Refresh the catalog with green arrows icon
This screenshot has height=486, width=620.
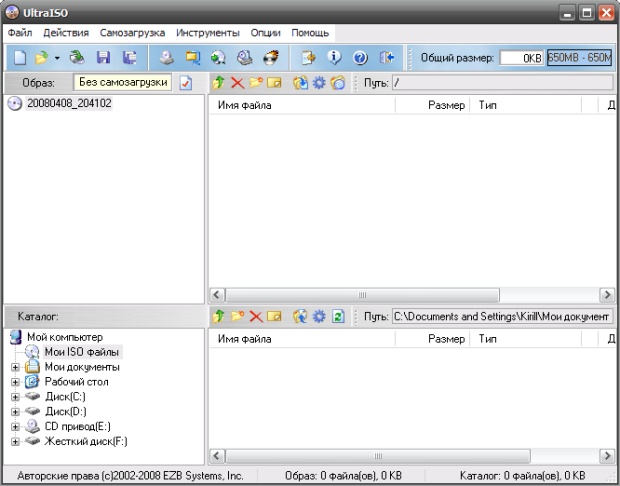[x=338, y=316]
